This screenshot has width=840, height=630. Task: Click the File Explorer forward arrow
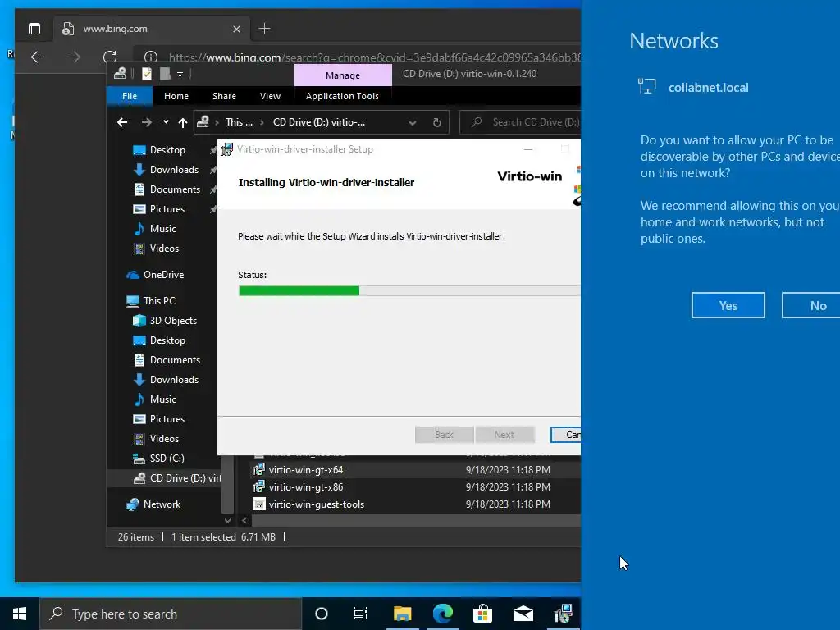(146, 122)
